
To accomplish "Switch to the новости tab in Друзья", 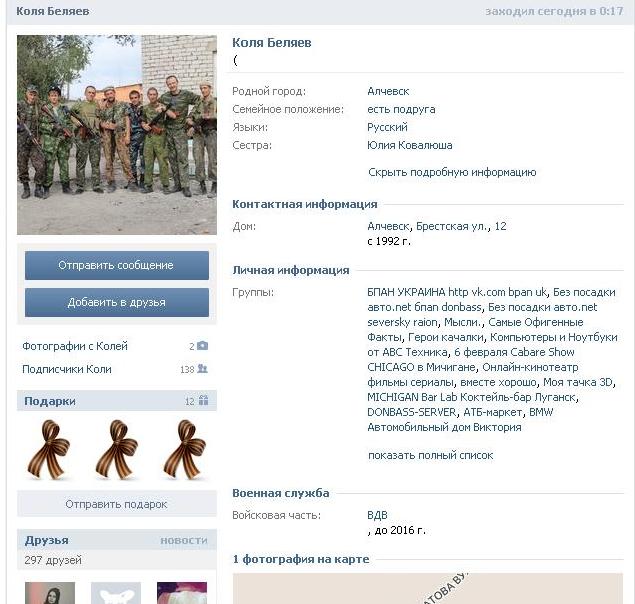I will point(184,540).
